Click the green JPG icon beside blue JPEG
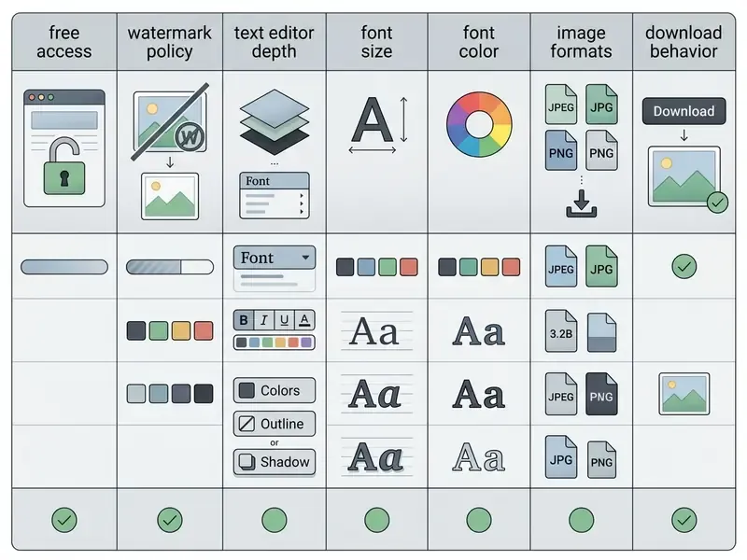Screen dimensions: 747x560 (x=601, y=266)
